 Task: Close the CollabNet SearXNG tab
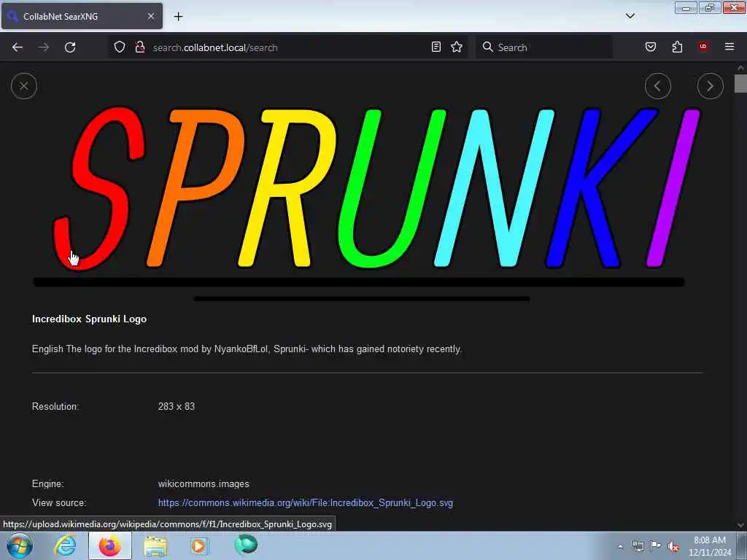coord(151,16)
